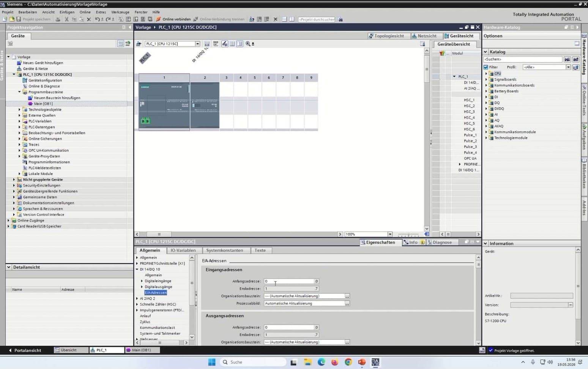Click the Portalansicht button
The width and height of the screenshot is (588, 369).
click(x=25, y=350)
